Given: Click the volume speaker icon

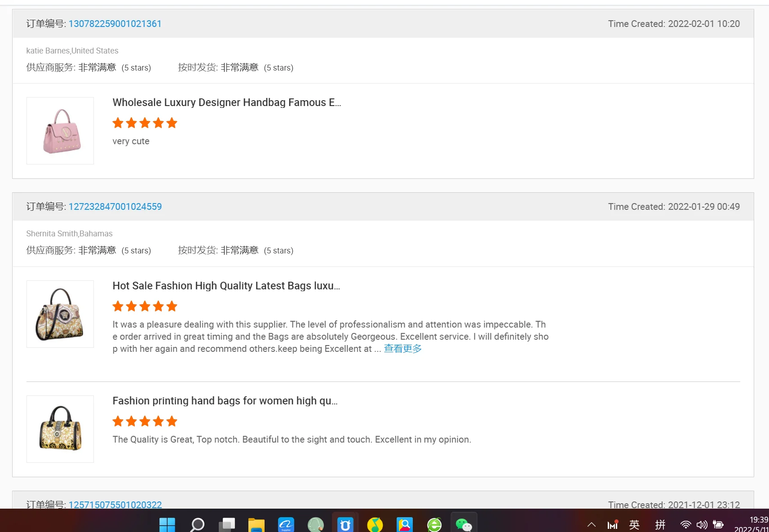Looking at the screenshot, I should 702,524.
